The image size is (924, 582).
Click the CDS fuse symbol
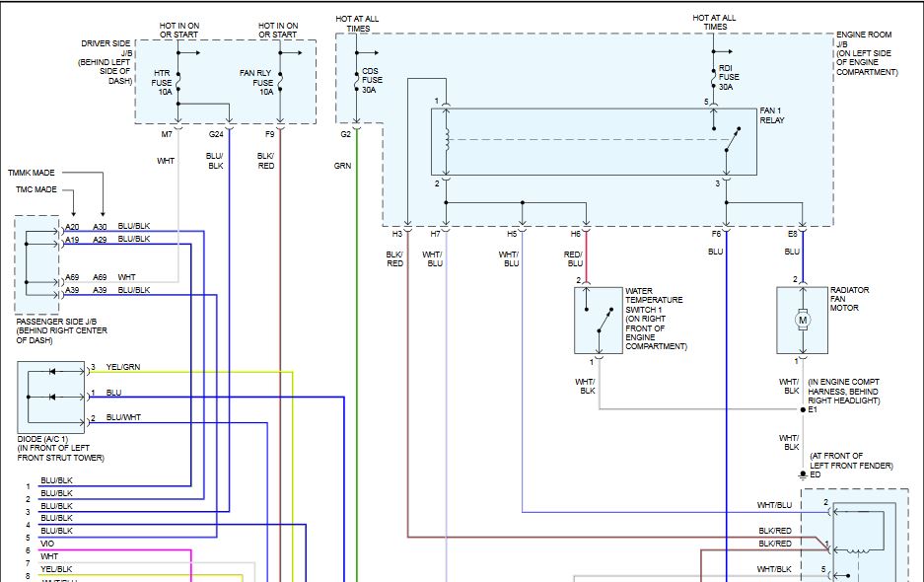point(357,80)
